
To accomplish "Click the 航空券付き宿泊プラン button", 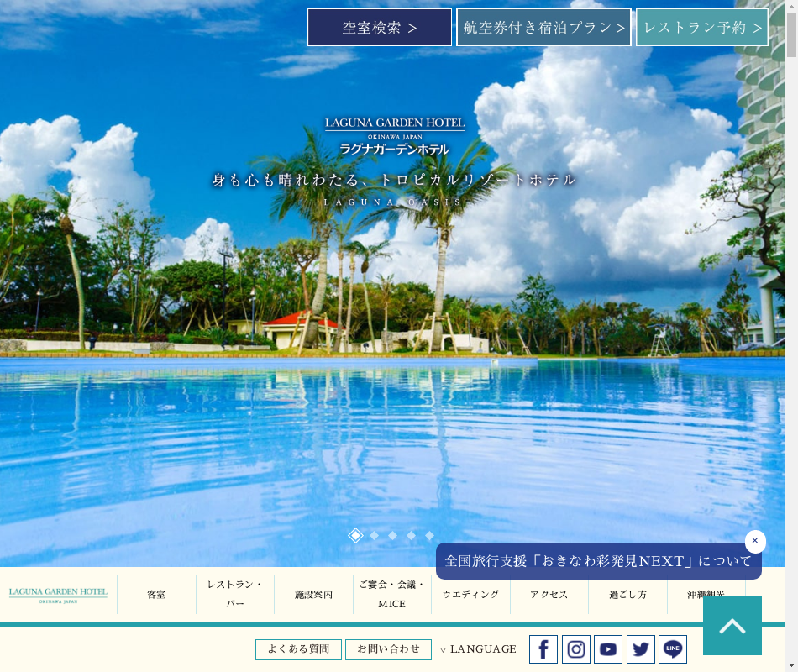I will (543, 28).
